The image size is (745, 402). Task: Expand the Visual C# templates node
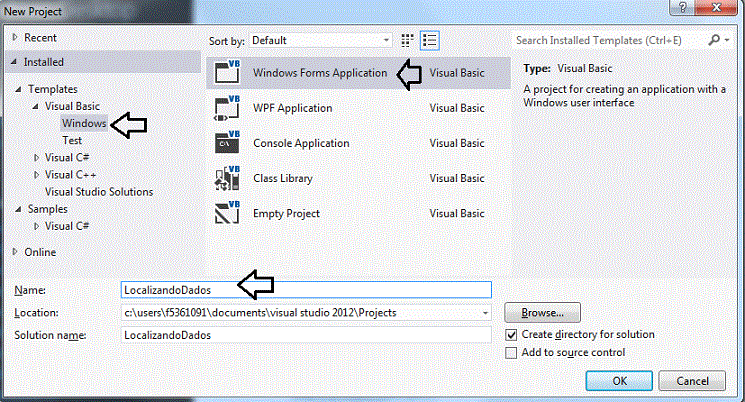point(36,157)
